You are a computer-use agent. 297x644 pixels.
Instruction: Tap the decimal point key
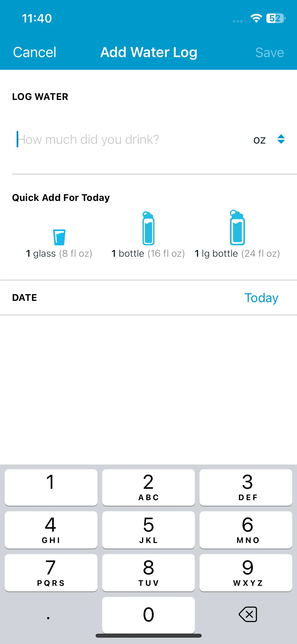coord(48,615)
